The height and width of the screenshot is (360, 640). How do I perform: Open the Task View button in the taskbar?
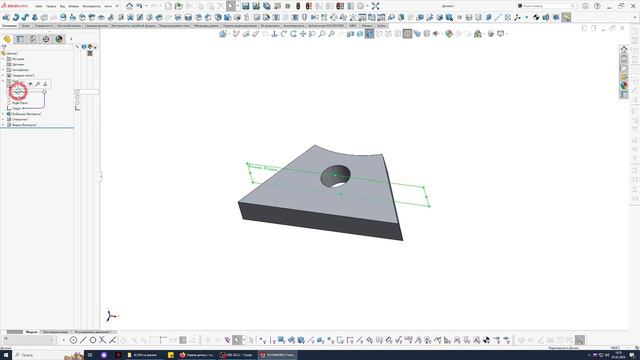[90, 355]
